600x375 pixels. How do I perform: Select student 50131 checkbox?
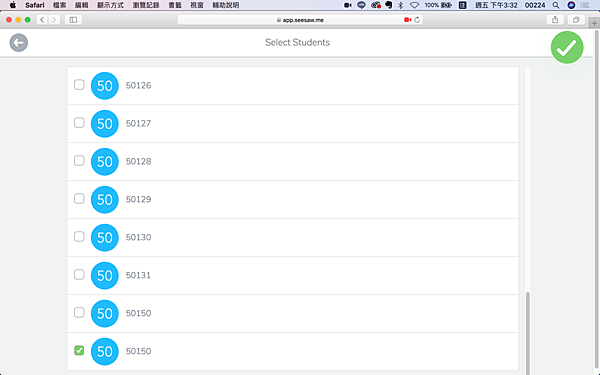tap(79, 274)
